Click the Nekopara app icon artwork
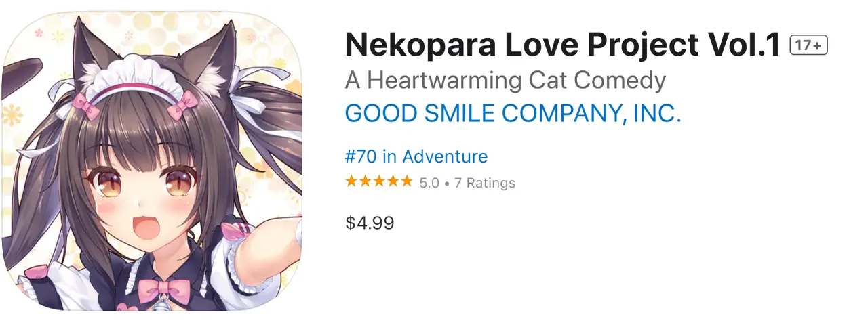Viewport: 868px width, 323px height. click(151, 161)
